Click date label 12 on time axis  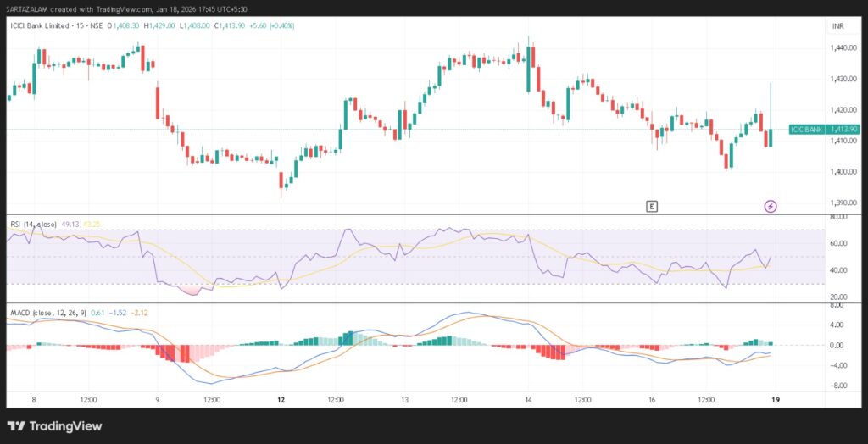click(281, 399)
